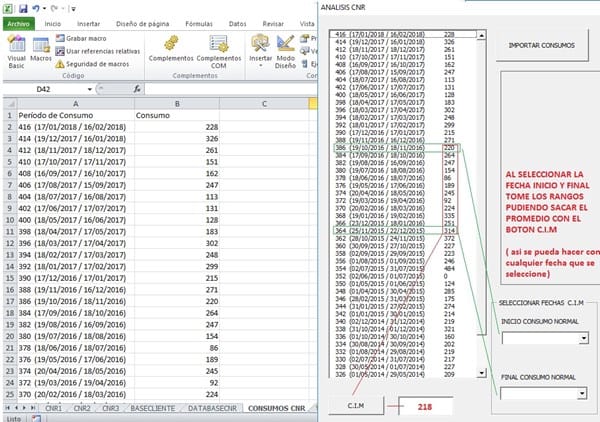Click the result text box showing 218
This screenshot has width=600, height=422.
pos(426,407)
